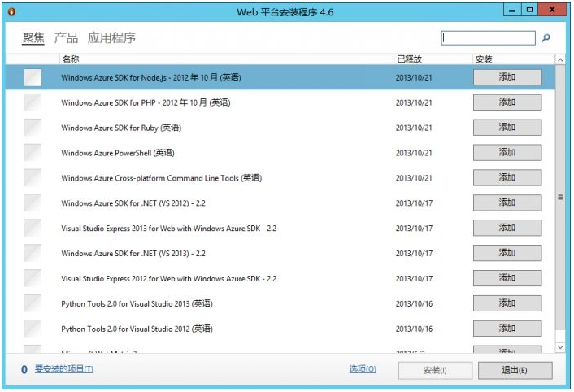574x392 pixels.
Task: Click icon for Python Tools 2.0 for VS 2012
Action: click(x=33, y=329)
